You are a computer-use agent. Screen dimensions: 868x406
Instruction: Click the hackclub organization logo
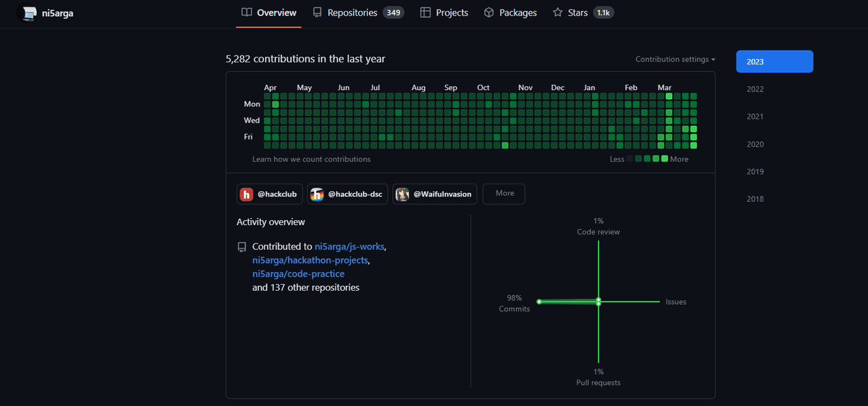246,194
